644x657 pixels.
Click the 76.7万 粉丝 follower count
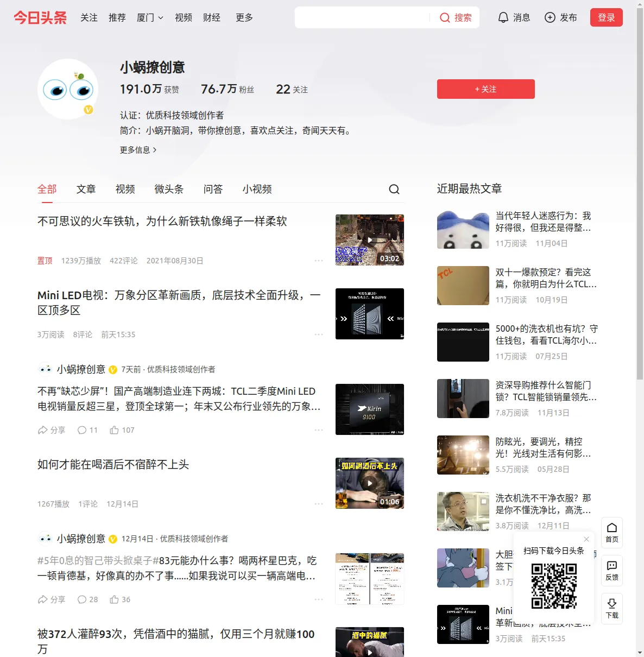pyautogui.click(x=228, y=89)
